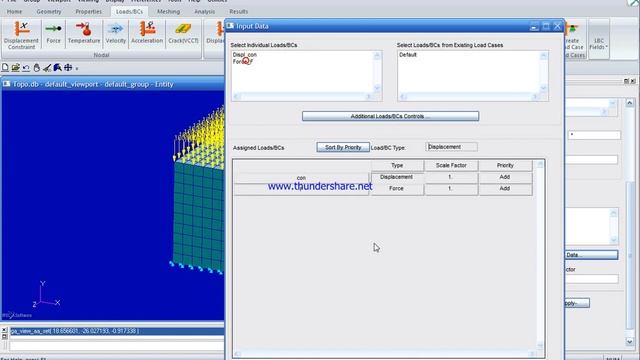Click the Apply button in side panel
Screen dimensions: 640x360
tap(577, 303)
